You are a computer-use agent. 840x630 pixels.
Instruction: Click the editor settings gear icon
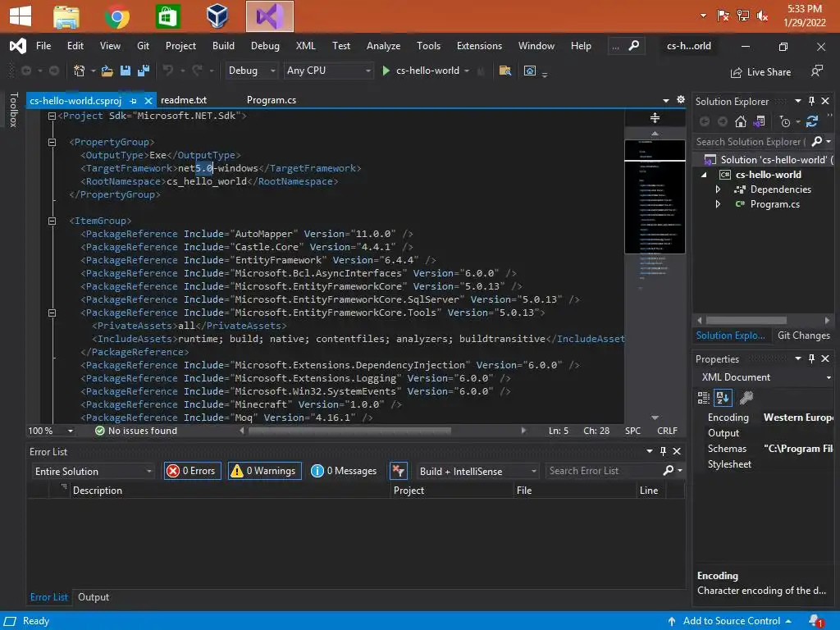[x=680, y=99]
